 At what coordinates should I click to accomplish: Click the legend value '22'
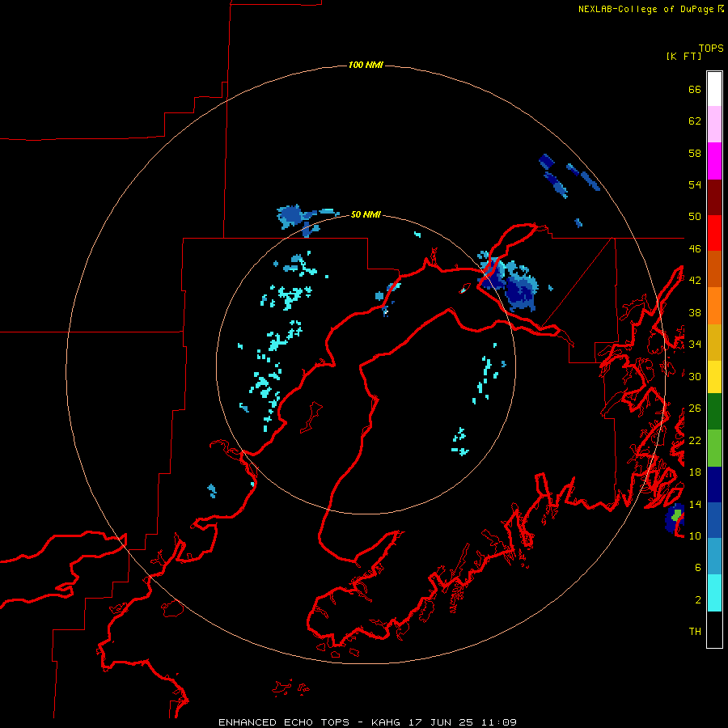695,440
